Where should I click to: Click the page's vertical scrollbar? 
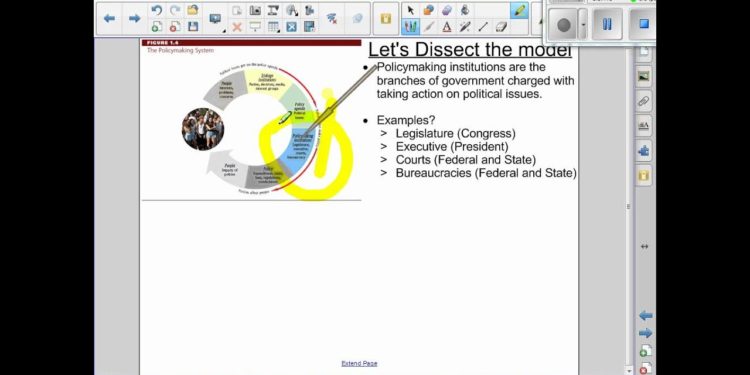[x=629, y=207]
